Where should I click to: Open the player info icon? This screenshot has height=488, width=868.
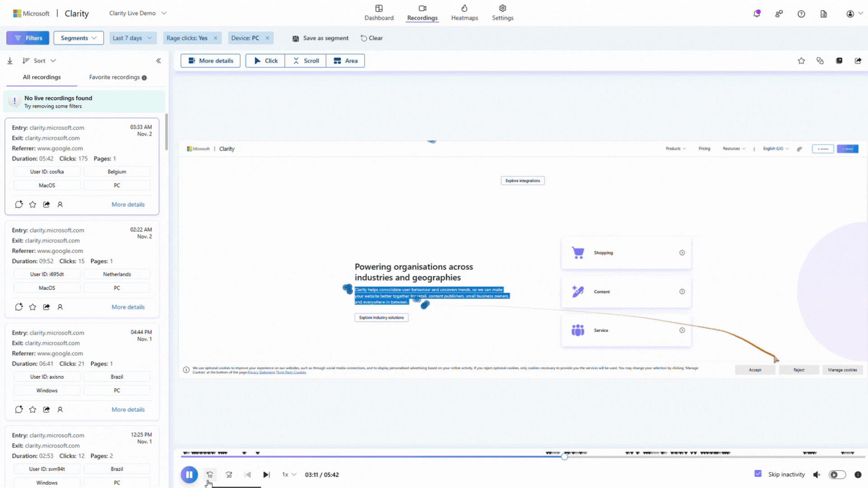click(x=858, y=474)
